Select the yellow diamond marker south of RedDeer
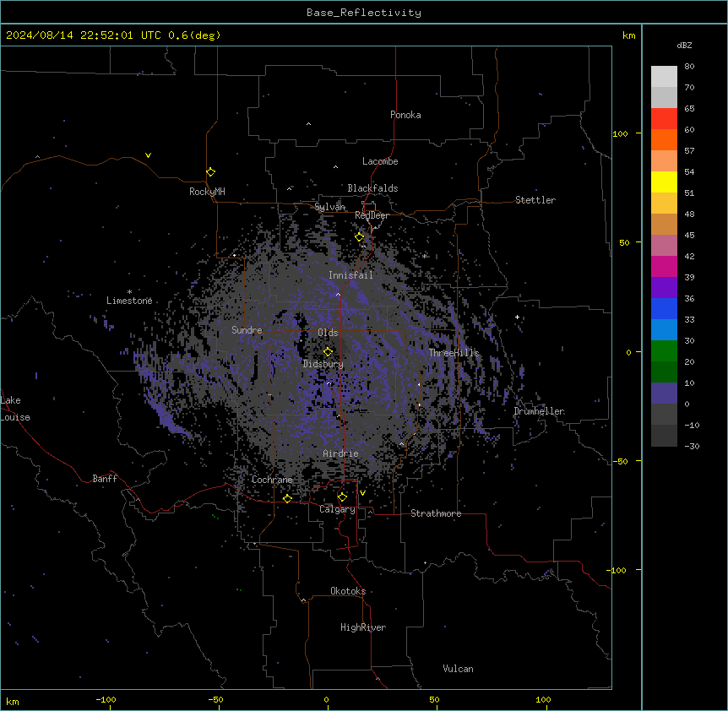This screenshot has width=728, height=711. 360,237
